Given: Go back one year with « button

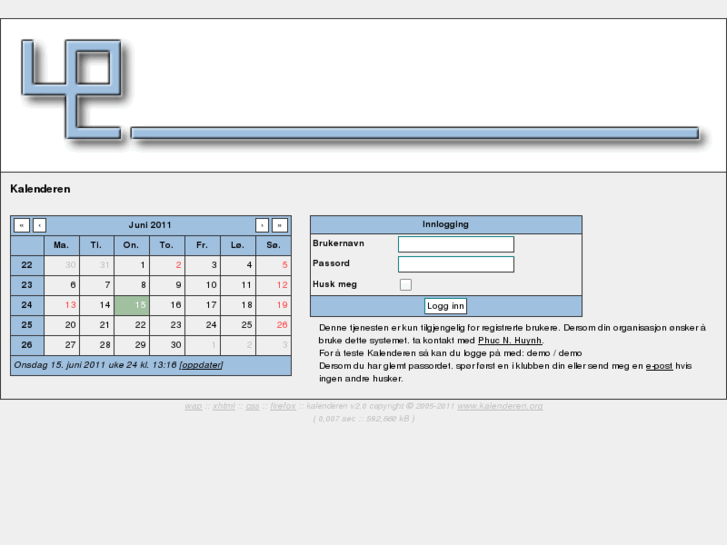Looking at the screenshot, I should [22, 225].
